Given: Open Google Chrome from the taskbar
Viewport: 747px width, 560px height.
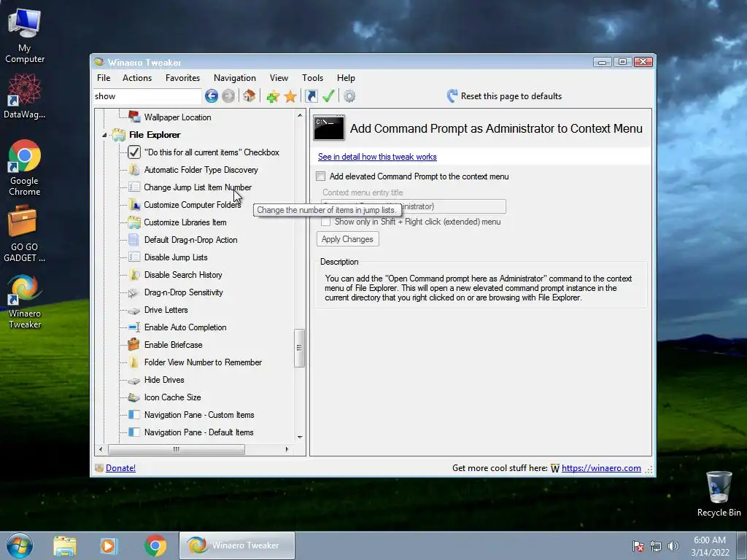Looking at the screenshot, I should point(155,545).
